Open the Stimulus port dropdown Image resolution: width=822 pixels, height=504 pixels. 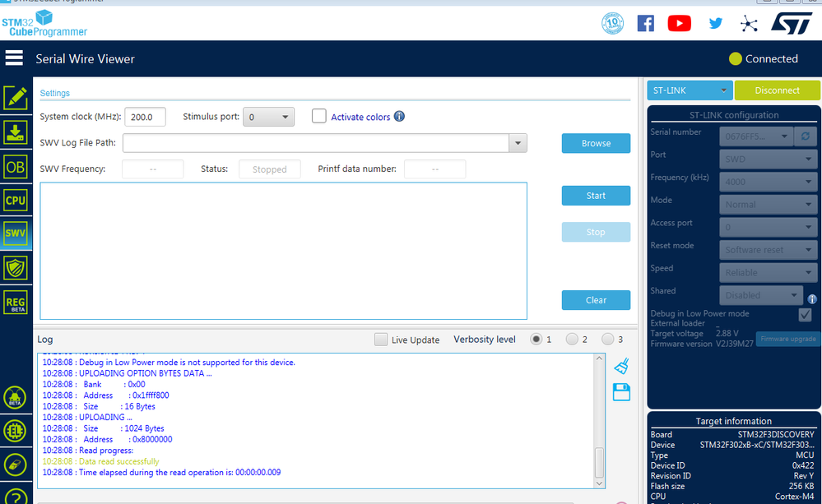click(268, 117)
